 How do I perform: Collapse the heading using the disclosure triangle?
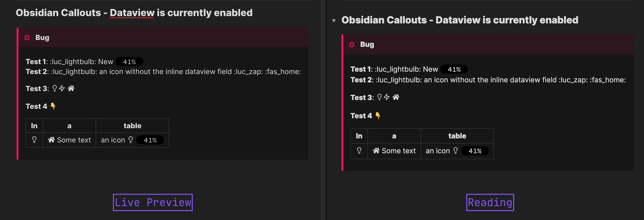tap(335, 21)
